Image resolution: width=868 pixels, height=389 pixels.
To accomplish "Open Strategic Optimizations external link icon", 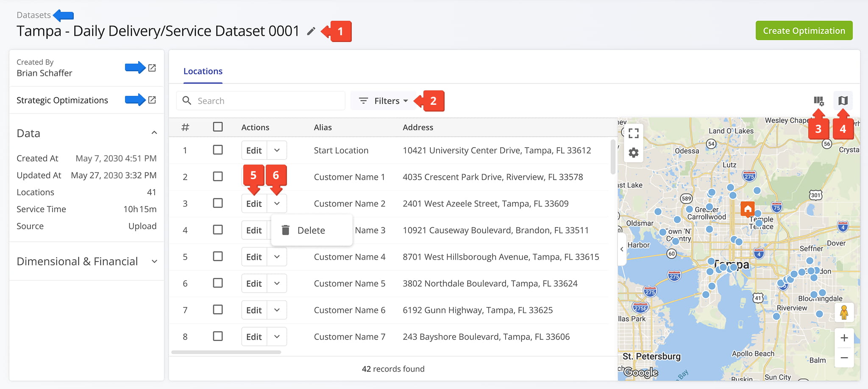I will coord(152,100).
